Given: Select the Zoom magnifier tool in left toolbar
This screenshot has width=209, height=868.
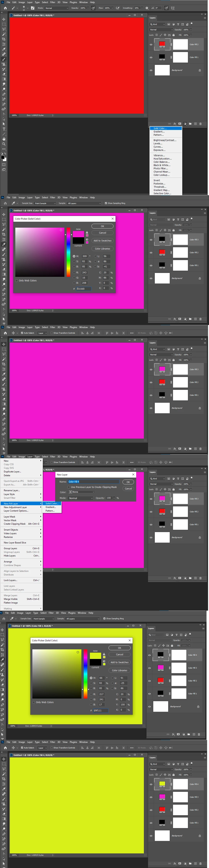Looking at the screenshot, I should pos(4,144).
